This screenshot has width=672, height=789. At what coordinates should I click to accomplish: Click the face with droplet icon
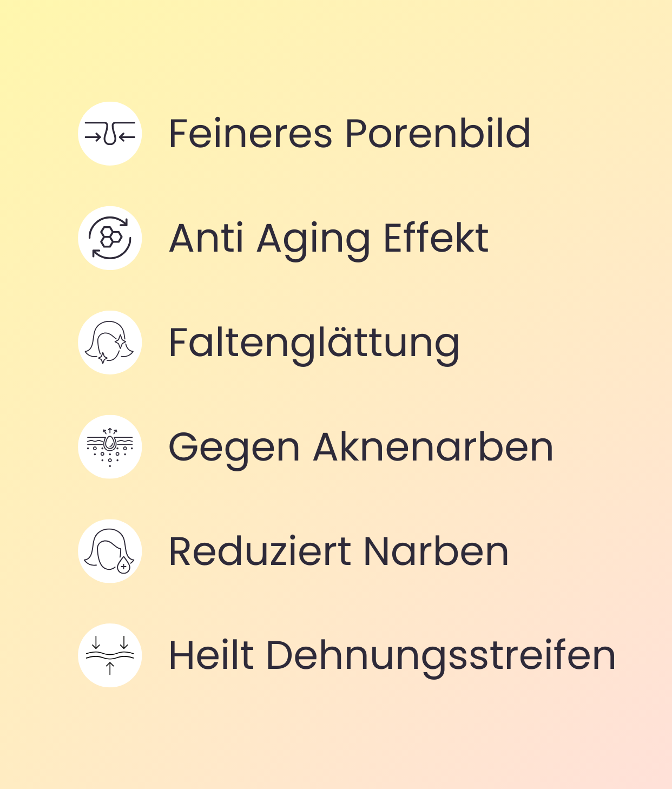point(110,551)
